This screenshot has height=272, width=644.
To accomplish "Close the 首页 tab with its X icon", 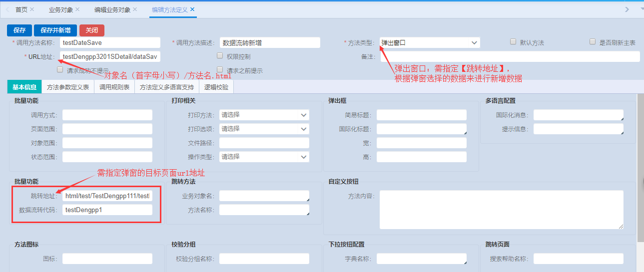I will [32, 9].
